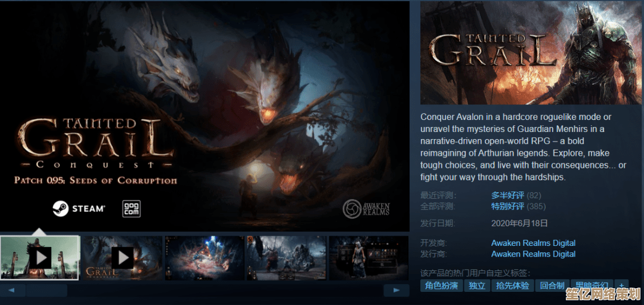
Task: Open recent reviews 多半好评 link
Action: pyautogui.click(x=507, y=195)
